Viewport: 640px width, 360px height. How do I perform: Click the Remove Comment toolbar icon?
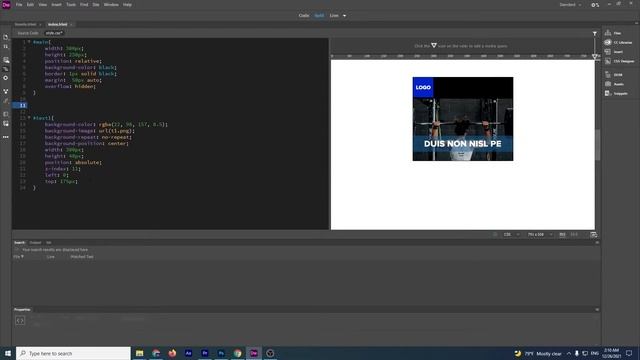click(x=6, y=124)
